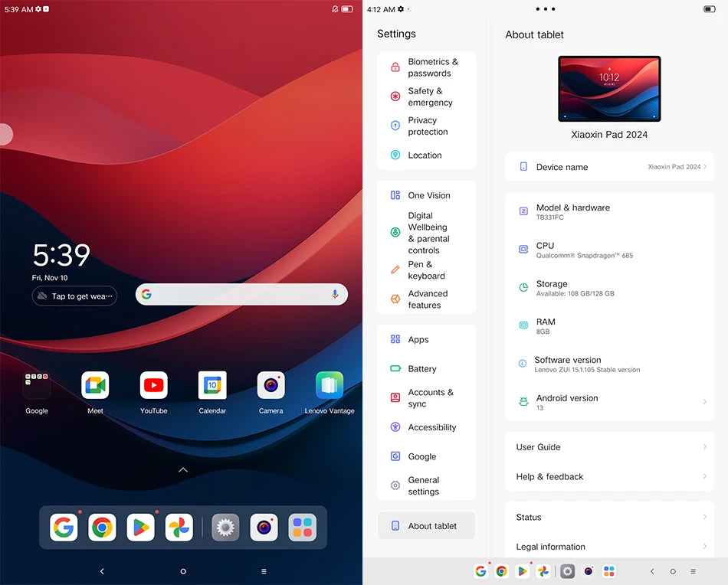Expand the Device name row chevron
The image size is (728, 585).
[x=704, y=167]
